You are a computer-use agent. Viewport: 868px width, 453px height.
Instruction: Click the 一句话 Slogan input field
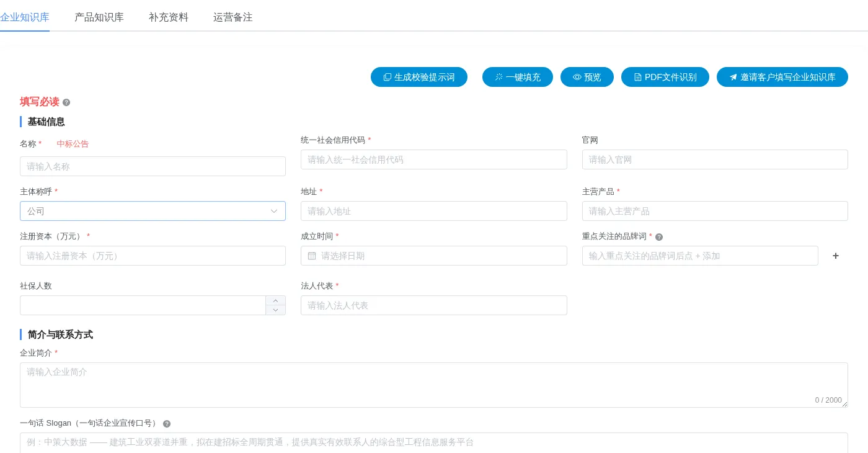coord(434,442)
